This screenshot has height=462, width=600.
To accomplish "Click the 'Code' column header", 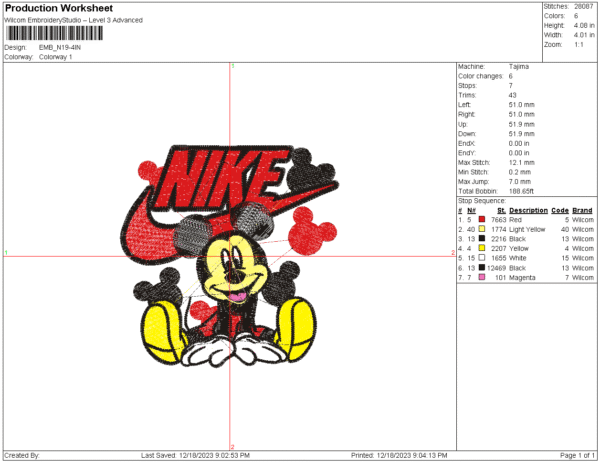I will (x=560, y=210).
